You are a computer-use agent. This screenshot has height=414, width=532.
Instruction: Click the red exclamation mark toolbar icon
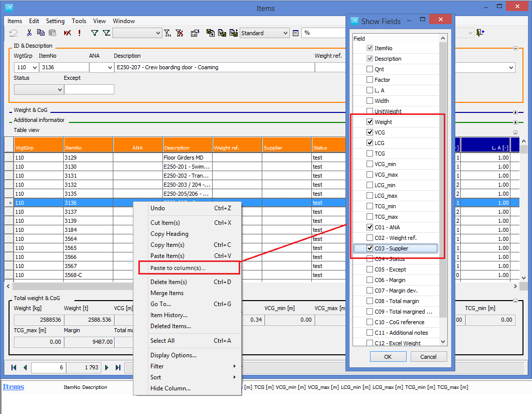78,33
